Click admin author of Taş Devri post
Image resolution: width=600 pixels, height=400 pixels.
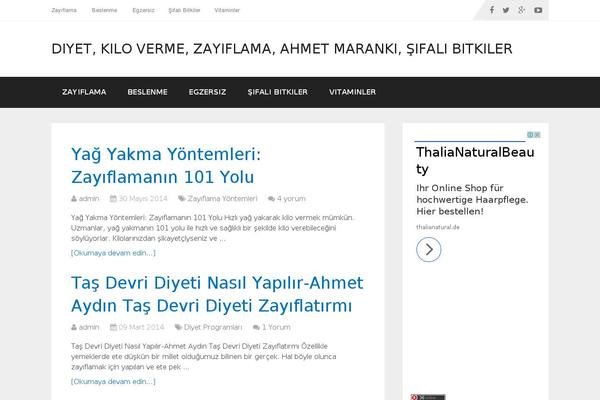(89, 327)
